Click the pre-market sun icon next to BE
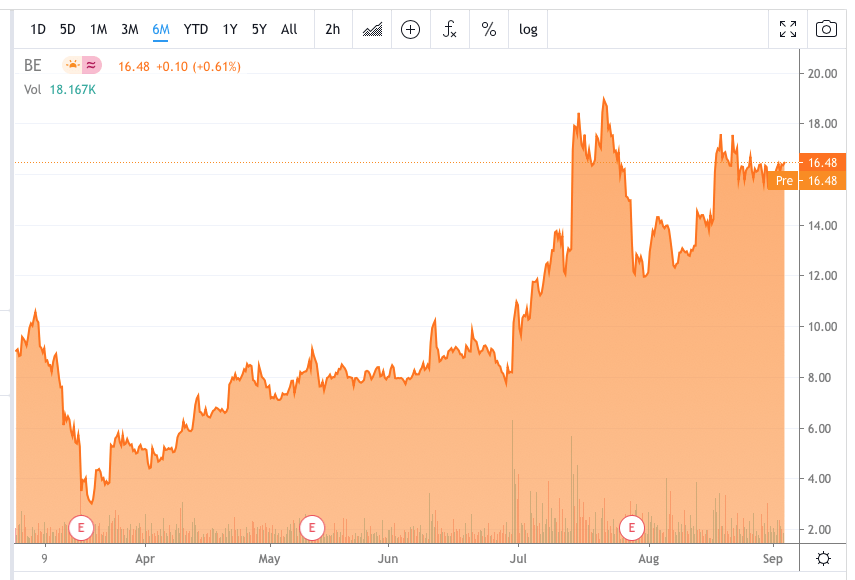This screenshot has width=855, height=580. pos(72,65)
